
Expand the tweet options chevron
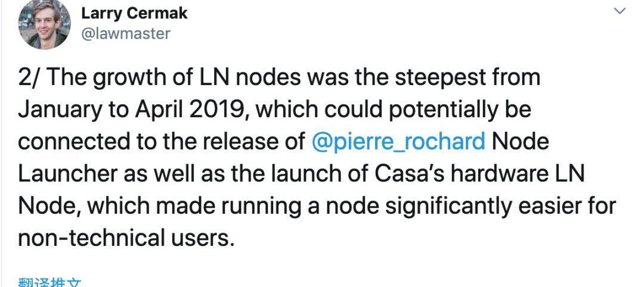[x=620, y=11]
